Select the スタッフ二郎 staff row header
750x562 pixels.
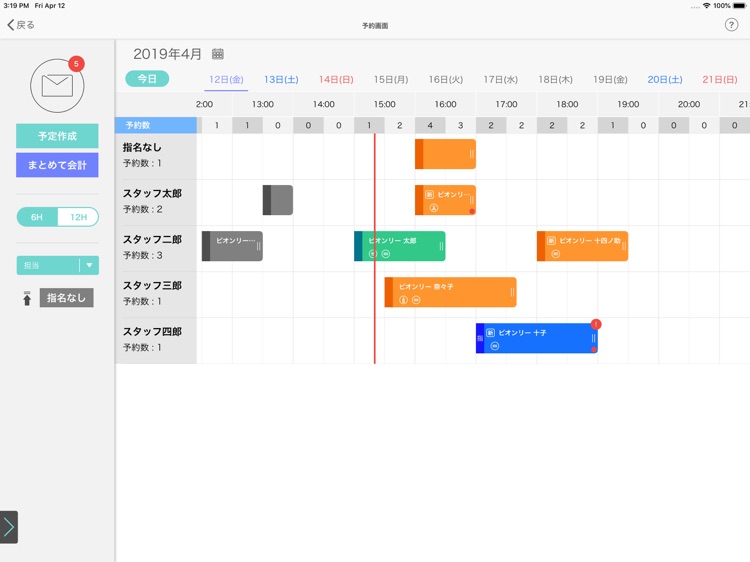(156, 247)
